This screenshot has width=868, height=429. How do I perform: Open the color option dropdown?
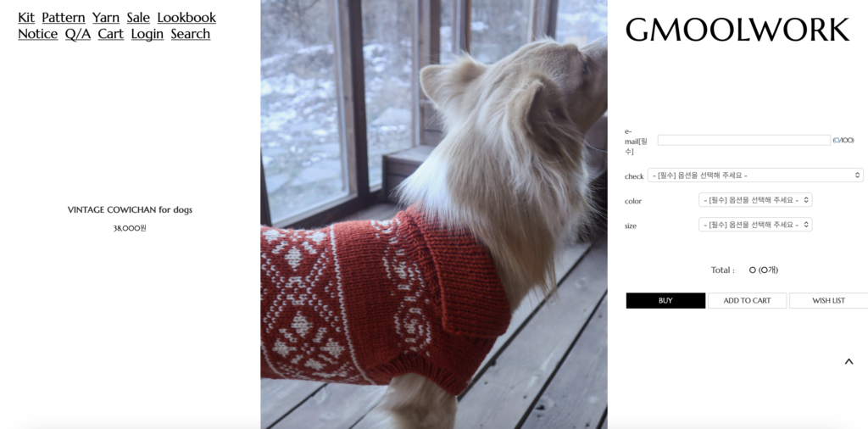coord(755,200)
